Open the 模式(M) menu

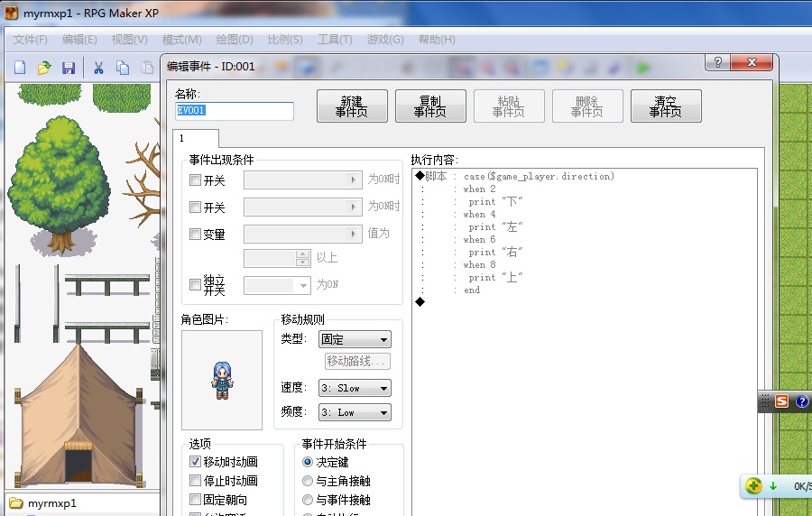tap(181, 40)
